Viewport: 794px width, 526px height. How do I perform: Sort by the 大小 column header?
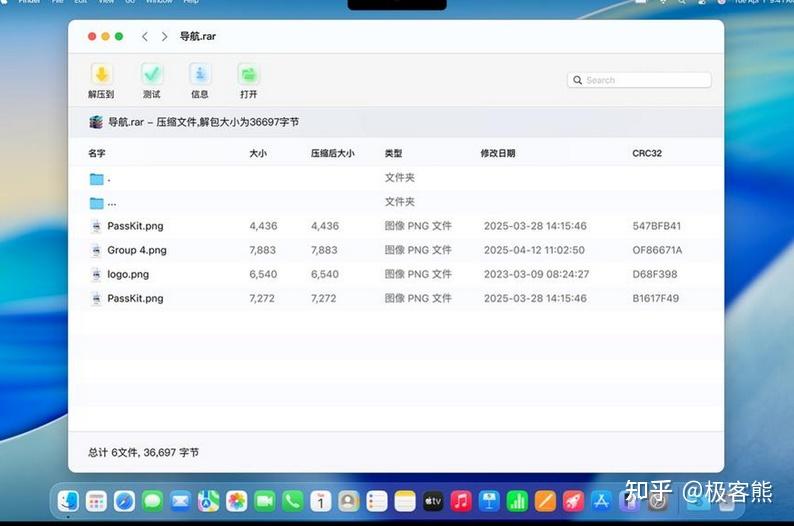point(258,153)
